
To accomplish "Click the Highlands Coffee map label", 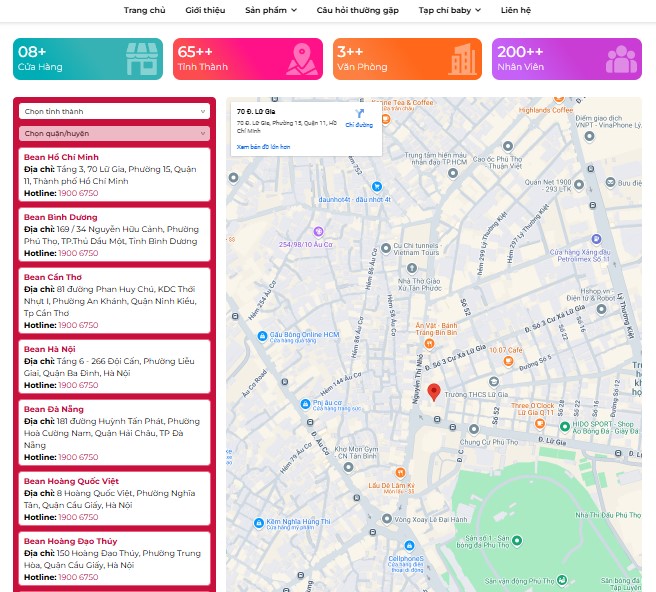I will point(546,110).
